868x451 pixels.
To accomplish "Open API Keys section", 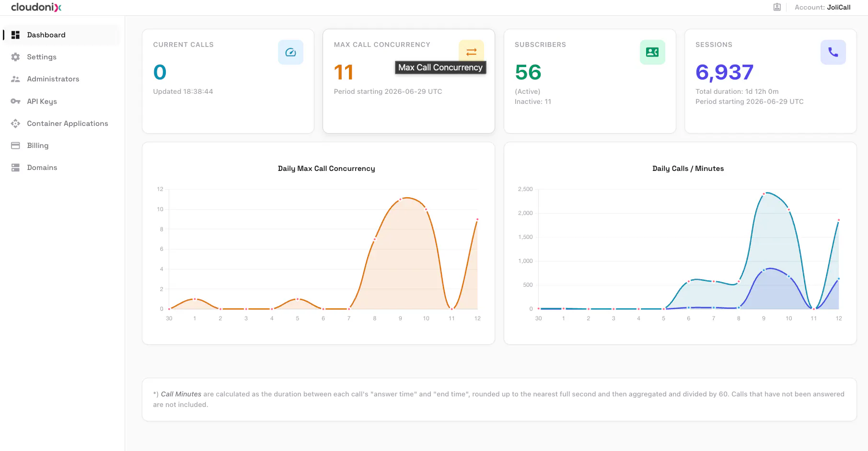I will point(62,101).
